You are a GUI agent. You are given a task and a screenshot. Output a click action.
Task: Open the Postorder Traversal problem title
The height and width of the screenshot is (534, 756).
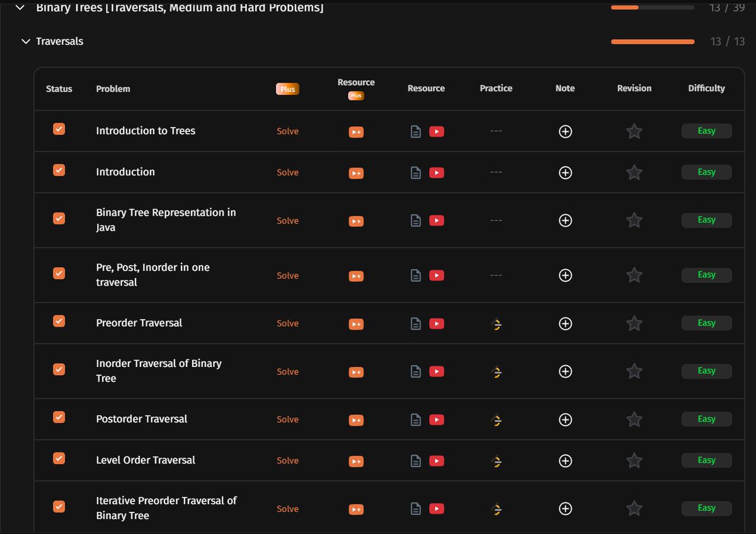coord(142,419)
